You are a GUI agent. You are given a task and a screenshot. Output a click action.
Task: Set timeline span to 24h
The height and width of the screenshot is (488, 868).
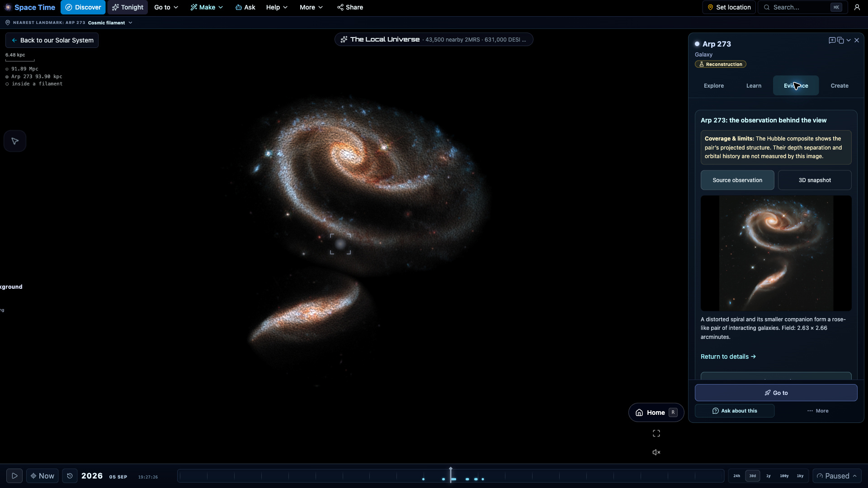coord(737,476)
